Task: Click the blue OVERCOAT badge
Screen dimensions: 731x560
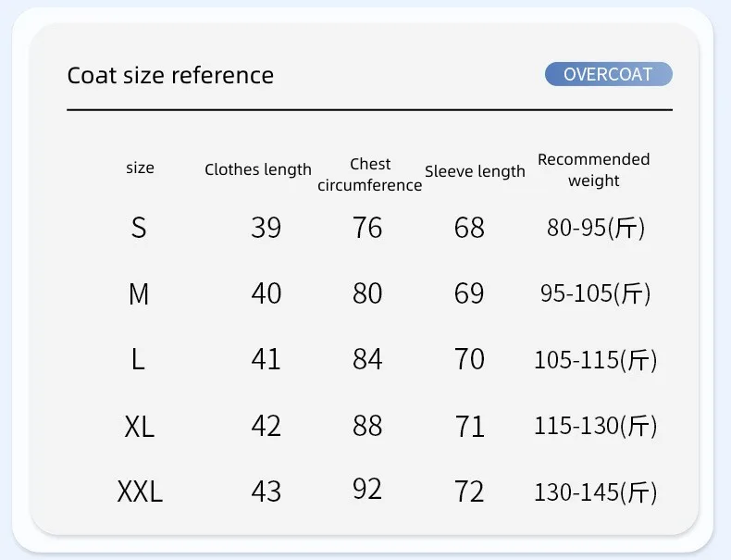Action: 608,75
